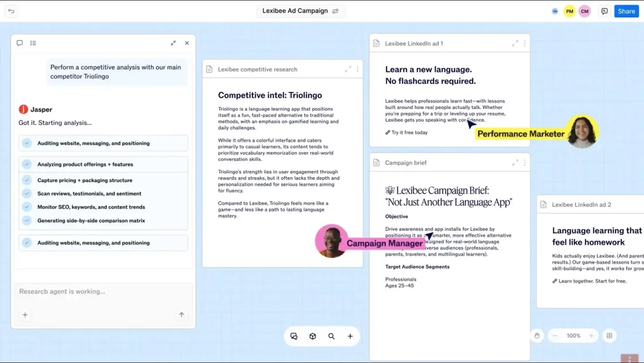This screenshot has height=363, width=644.
Task: Click the Lexibee LinkedIn ad 2 card title
Action: click(581, 205)
